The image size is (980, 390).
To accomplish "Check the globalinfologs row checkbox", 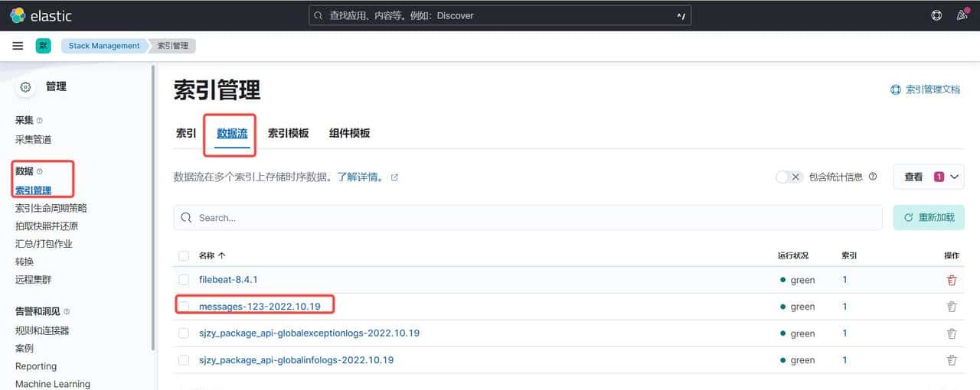I will [184, 360].
